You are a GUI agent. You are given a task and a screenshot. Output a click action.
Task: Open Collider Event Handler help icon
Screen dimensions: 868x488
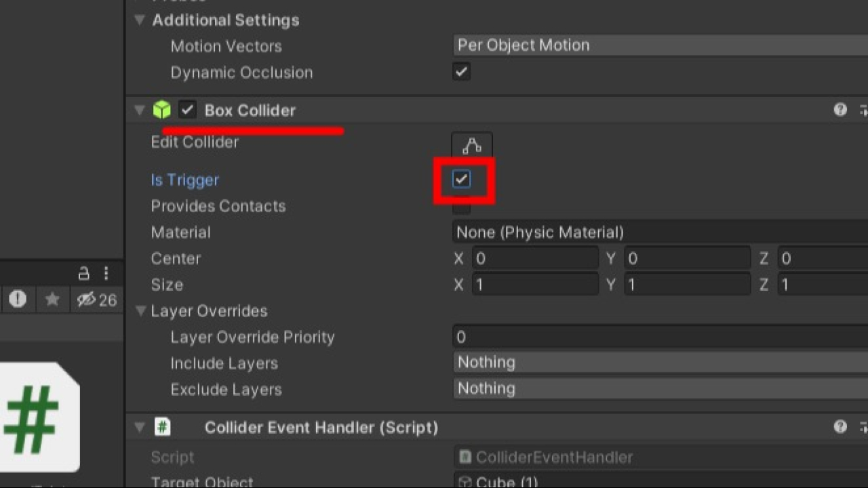coord(840,427)
